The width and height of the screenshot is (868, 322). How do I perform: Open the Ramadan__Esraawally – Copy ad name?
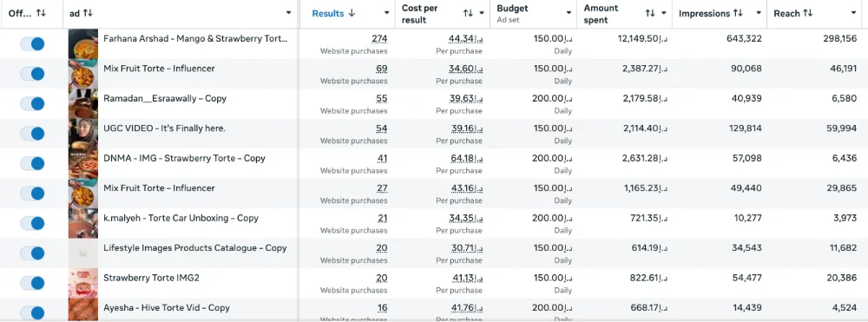(165, 98)
